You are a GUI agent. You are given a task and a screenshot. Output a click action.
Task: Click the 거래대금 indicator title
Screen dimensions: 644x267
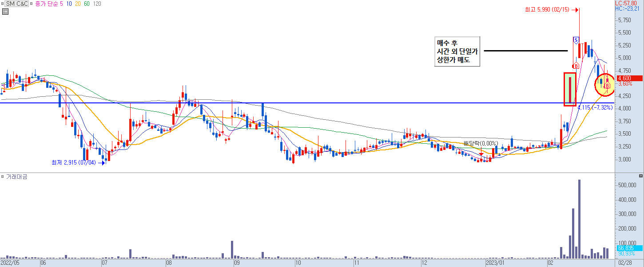pos(16,177)
